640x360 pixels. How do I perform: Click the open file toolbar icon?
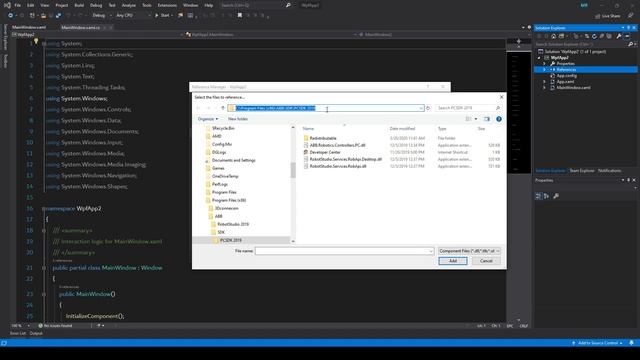[43, 16]
